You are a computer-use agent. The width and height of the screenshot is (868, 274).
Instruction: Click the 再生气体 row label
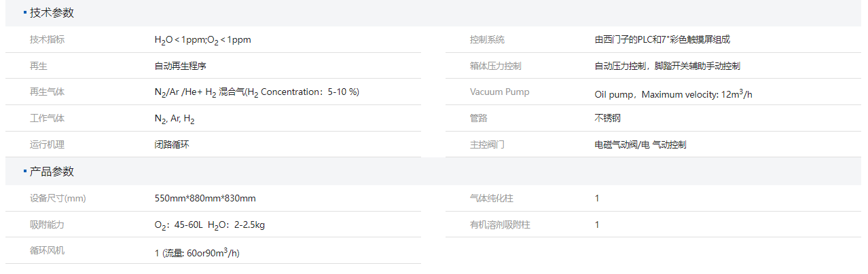pos(47,92)
